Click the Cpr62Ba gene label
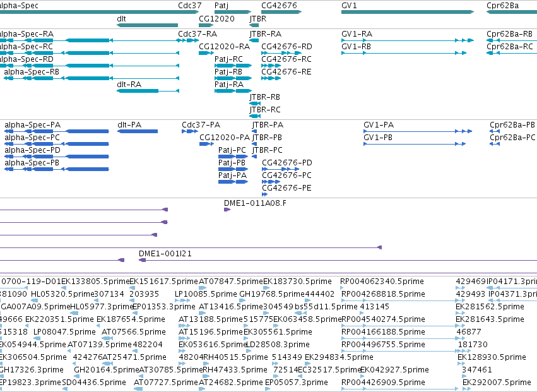 coord(502,6)
